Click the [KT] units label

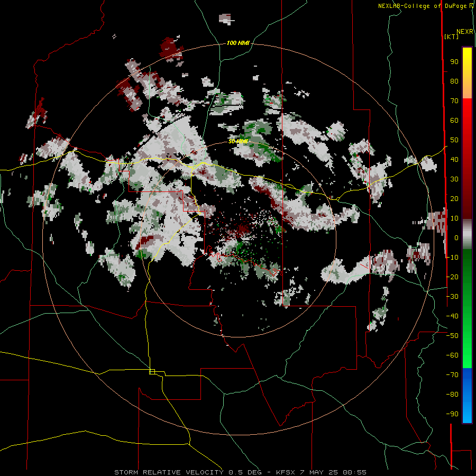coord(452,36)
